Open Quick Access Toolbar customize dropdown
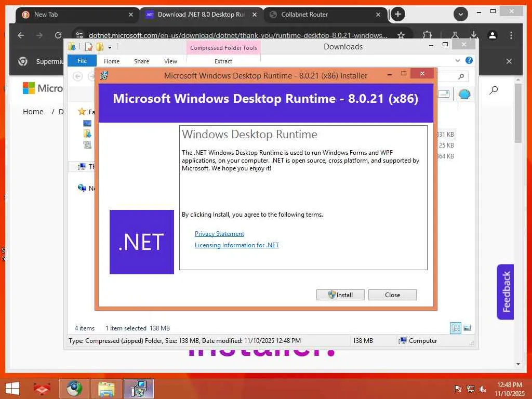This screenshot has width=532, height=399. pyautogui.click(x=110, y=47)
